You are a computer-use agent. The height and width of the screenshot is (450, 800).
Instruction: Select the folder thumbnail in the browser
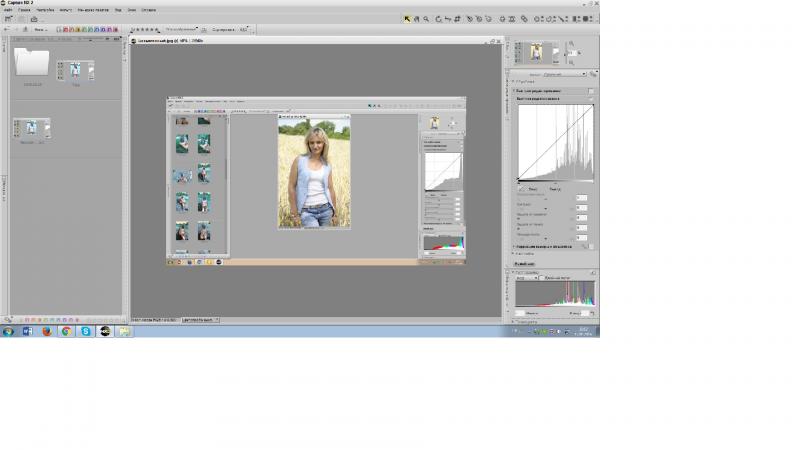[32, 62]
